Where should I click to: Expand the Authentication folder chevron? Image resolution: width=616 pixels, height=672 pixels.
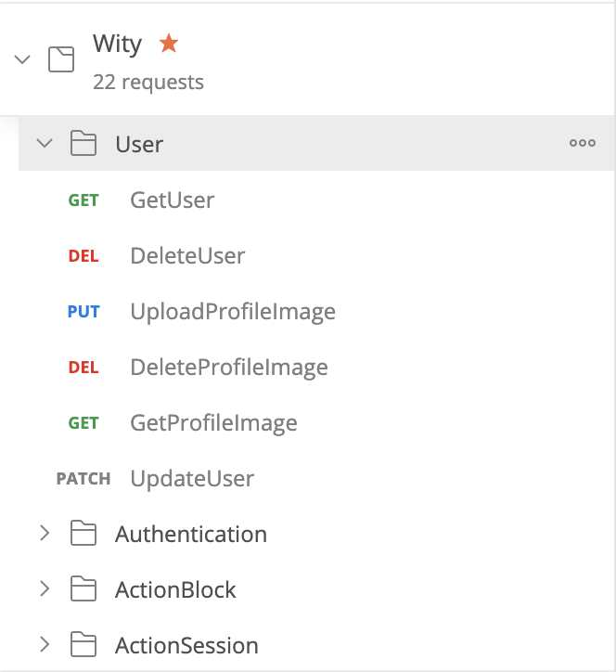point(45,533)
